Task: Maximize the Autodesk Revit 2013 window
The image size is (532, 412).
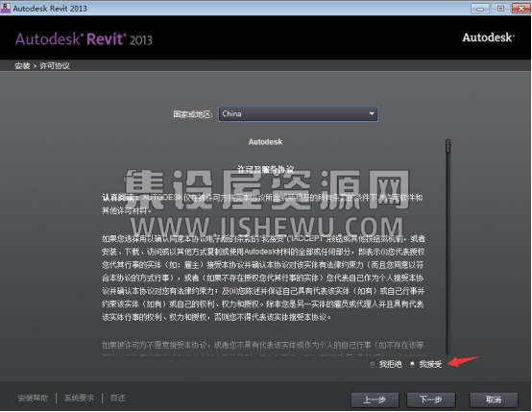Action: (x=500, y=9)
